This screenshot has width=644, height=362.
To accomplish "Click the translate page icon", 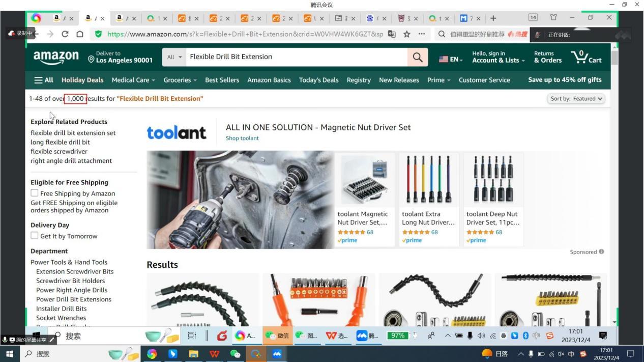I will 392,34.
